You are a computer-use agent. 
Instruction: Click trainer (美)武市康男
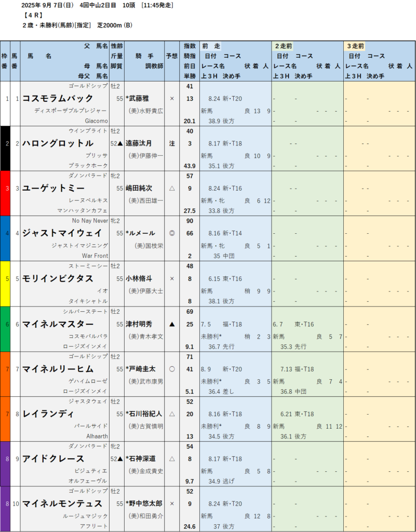(146, 381)
